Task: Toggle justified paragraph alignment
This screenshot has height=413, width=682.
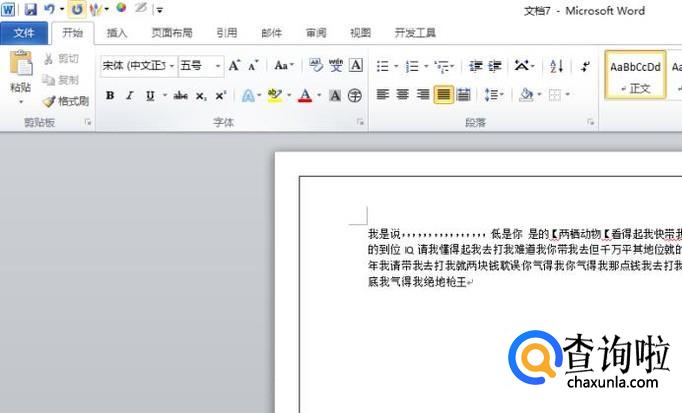Action: [442, 95]
